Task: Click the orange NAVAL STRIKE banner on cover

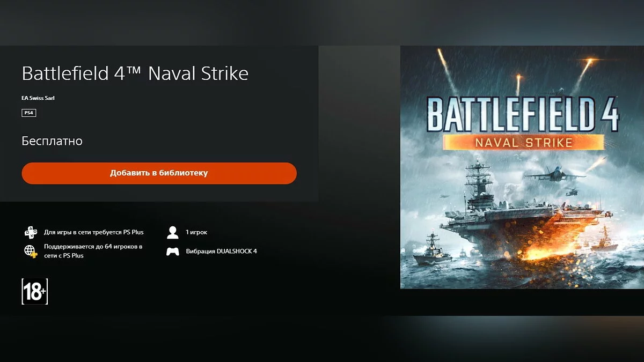Action: click(x=522, y=143)
